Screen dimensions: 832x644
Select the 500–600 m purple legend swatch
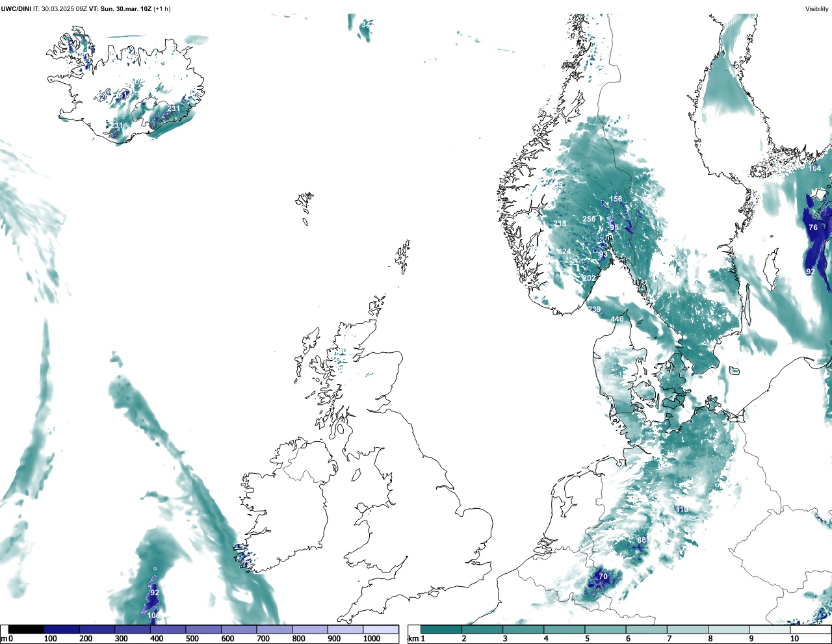point(203,630)
